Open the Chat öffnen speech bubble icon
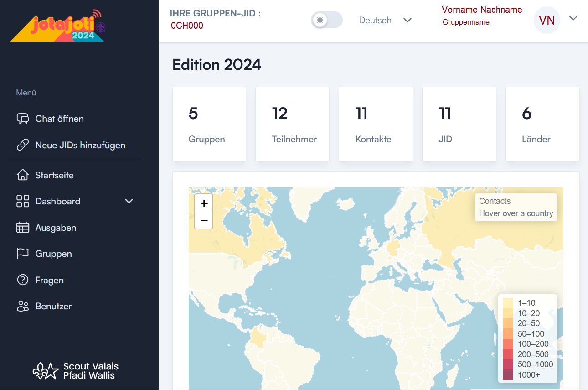 23,118
